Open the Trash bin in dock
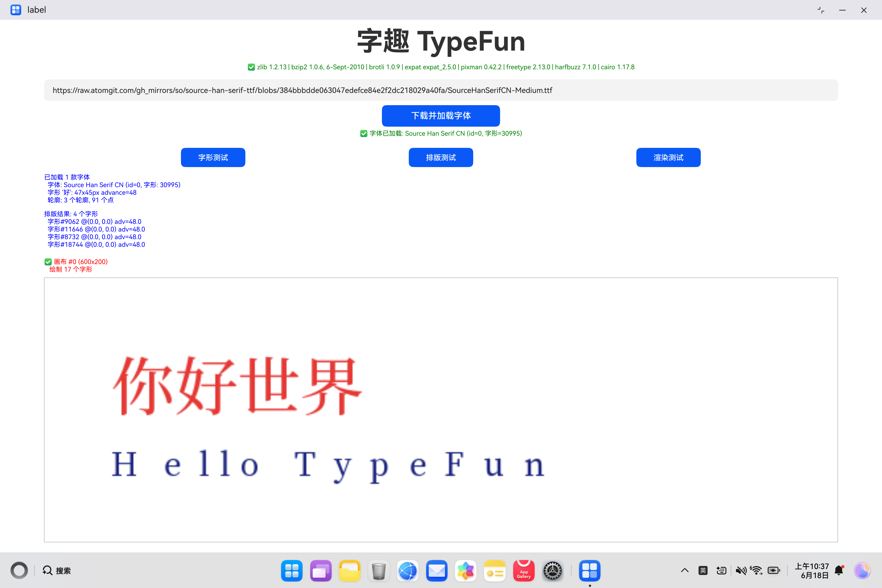 pos(379,571)
